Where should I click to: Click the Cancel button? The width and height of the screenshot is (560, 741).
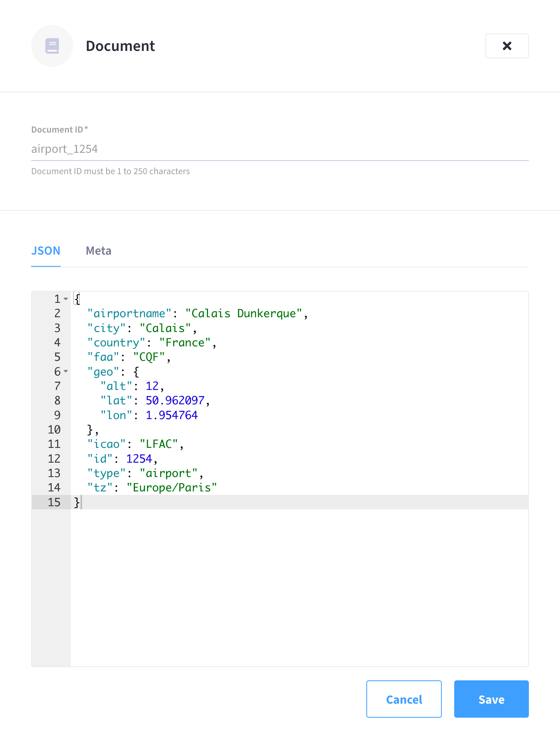click(x=404, y=699)
